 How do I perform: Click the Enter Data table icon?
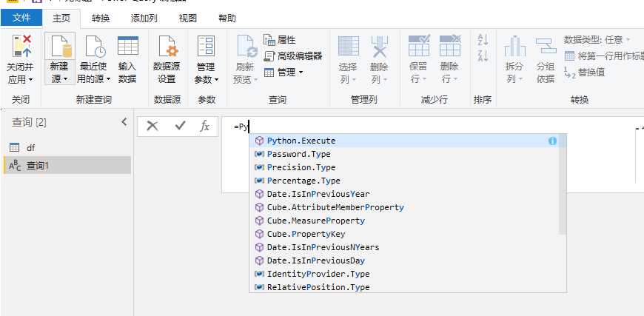[128, 46]
